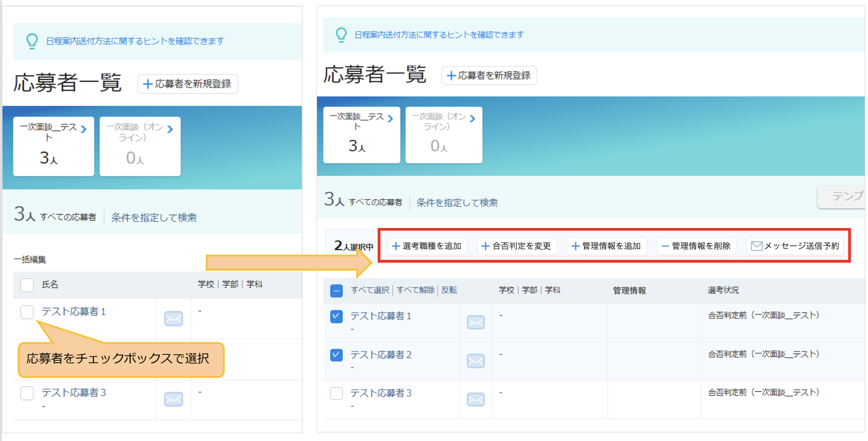The image size is (868, 441).
Task: Click 条件を指定して検索 link in right panel
Action: (457, 203)
